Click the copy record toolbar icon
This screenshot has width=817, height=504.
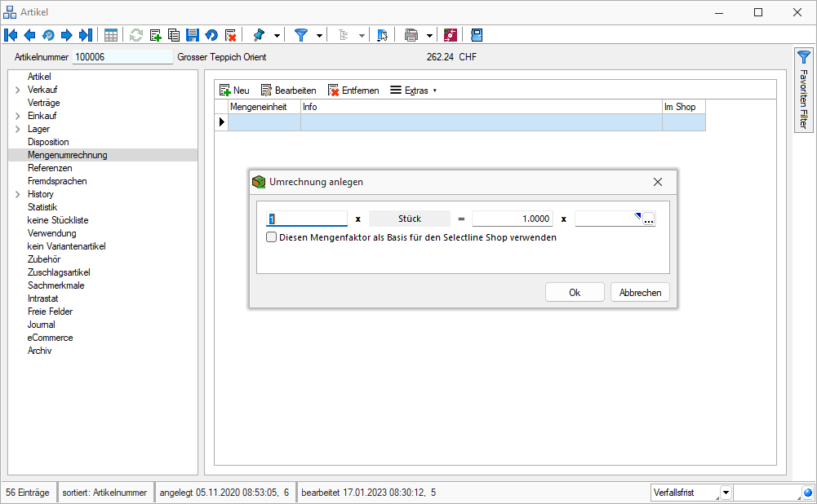(174, 35)
